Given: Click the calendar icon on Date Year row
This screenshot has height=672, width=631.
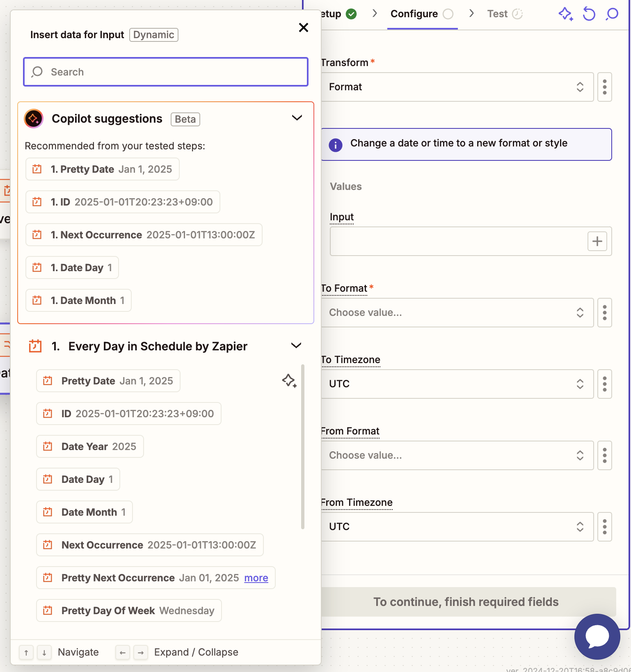Looking at the screenshot, I should point(48,446).
